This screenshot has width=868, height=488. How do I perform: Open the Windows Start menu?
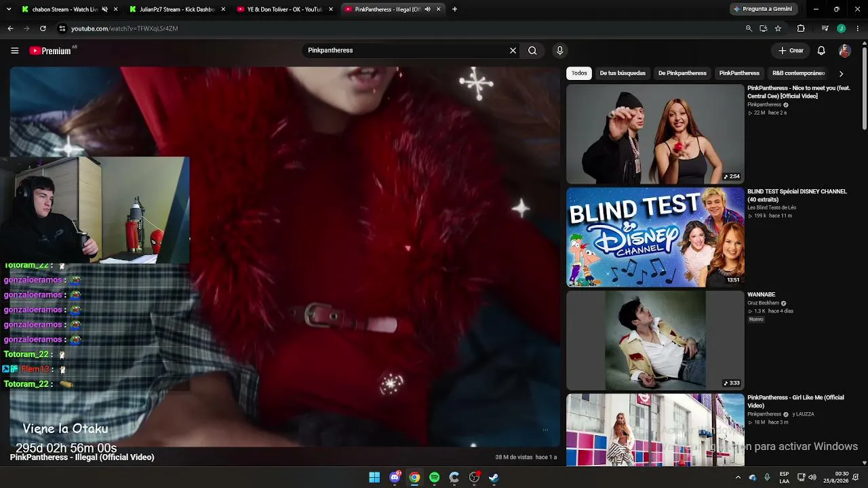click(x=374, y=477)
